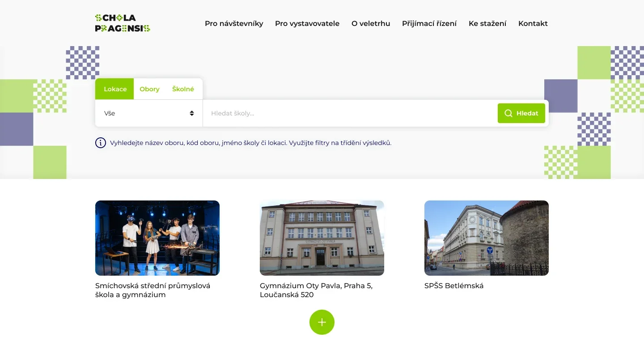
Task: Click the search hint text about filters
Action: 250,143
